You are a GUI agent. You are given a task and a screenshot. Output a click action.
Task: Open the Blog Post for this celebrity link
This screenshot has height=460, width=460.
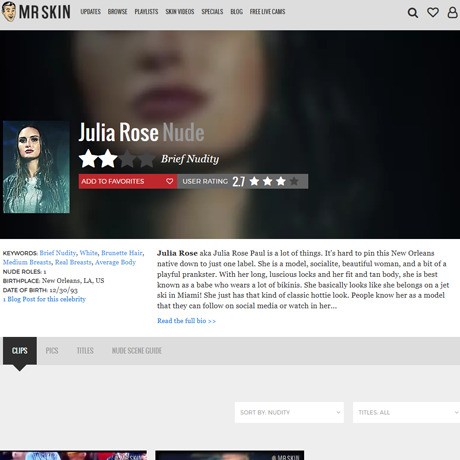pyautogui.click(x=44, y=299)
